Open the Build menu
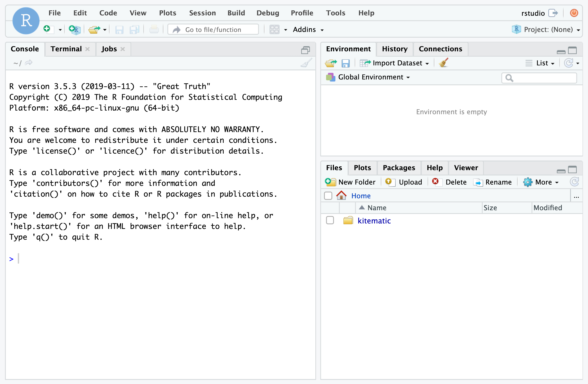Image resolution: width=588 pixels, height=384 pixels. (236, 13)
